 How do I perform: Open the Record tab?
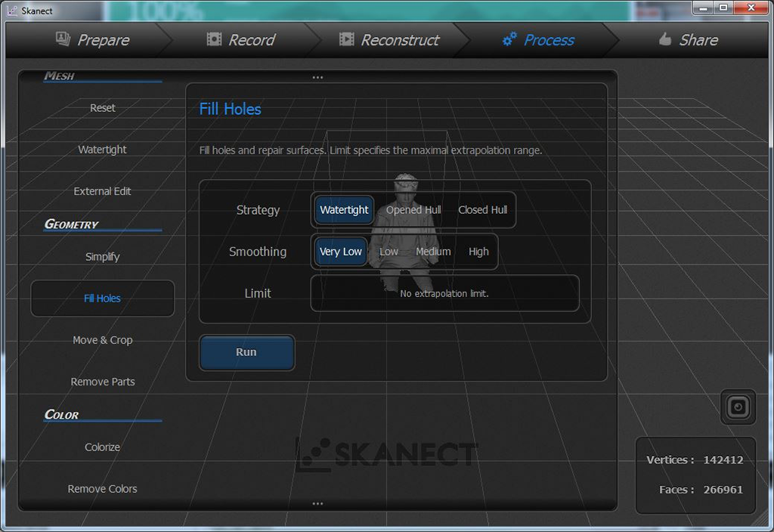(241, 39)
